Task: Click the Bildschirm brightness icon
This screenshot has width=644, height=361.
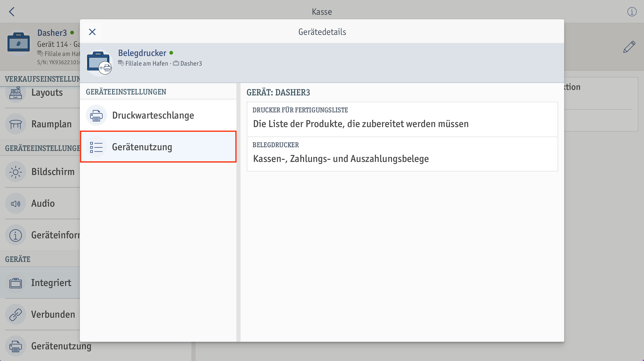Action: coord(16,172)
